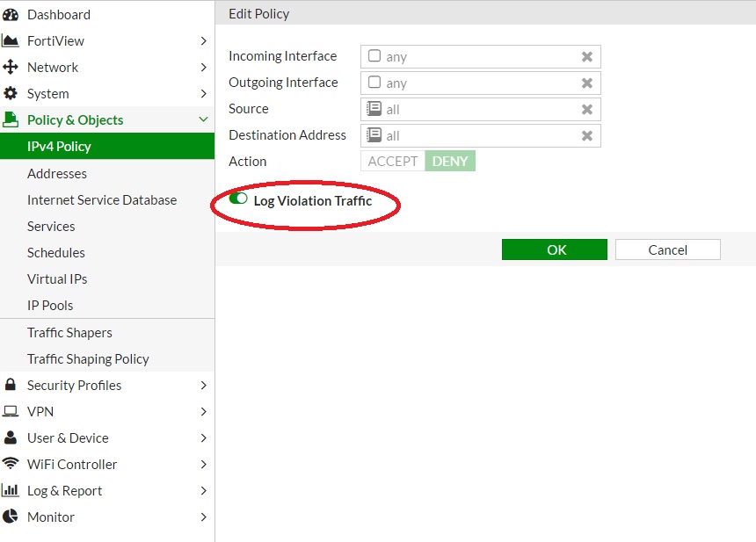Click the address icon in Destination Address
Image resolution: width=756 pixels, height=542 pixels.
374,135
